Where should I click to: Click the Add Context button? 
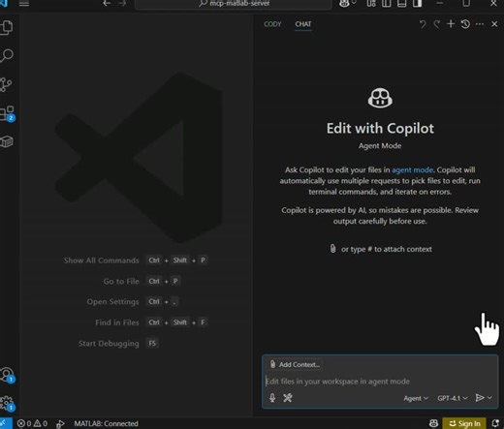pos(295,364)
